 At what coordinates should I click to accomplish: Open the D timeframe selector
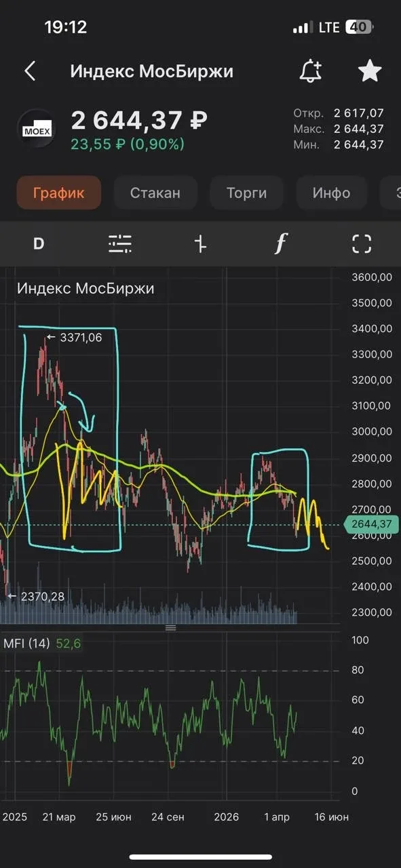point(39,243)
